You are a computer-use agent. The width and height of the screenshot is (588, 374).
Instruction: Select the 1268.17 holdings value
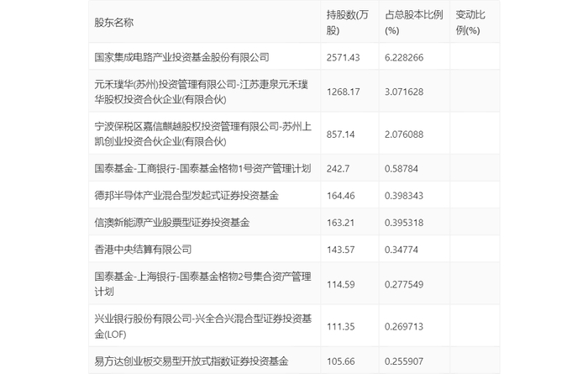[x=343, y=92]
